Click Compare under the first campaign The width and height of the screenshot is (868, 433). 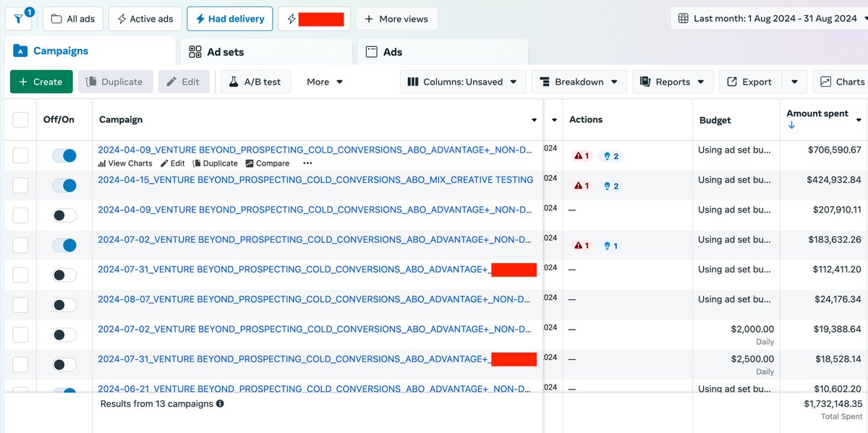click(268, 163)
